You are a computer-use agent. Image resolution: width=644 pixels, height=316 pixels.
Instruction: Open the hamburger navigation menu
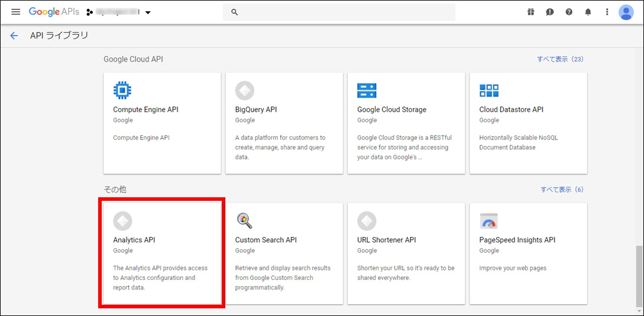click(15, 12)
